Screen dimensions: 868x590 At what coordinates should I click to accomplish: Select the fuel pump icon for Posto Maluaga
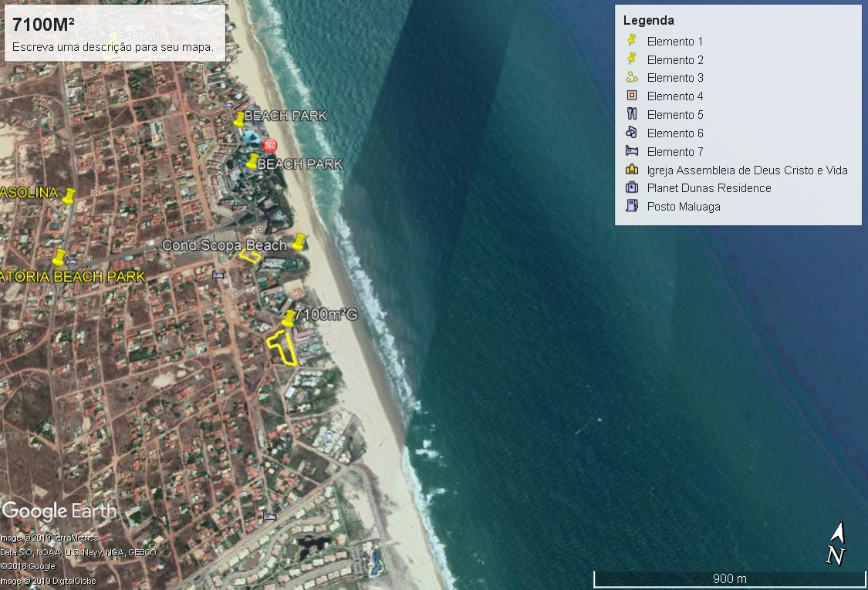pos(631,206)
